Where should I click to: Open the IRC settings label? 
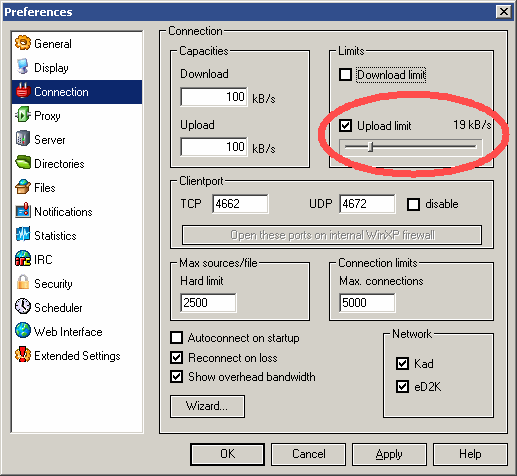click(43, 259)
